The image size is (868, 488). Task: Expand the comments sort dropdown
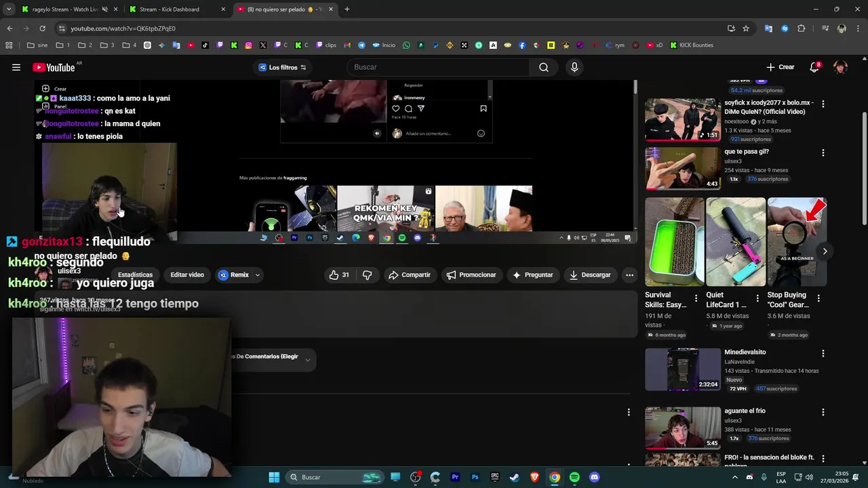point(307,359)
